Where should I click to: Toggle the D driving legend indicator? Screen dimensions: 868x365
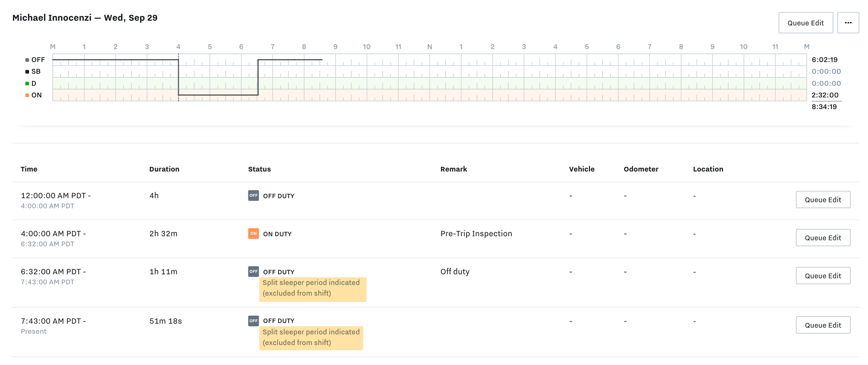coord(27,83)
